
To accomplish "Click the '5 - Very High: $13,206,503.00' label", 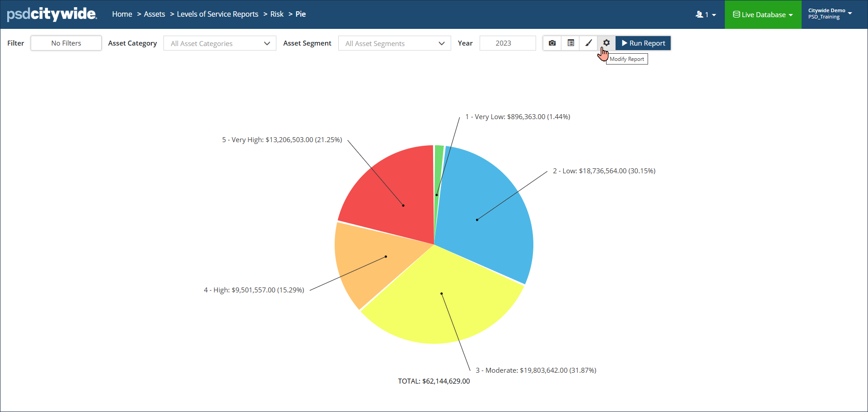I will (x=282, y=139).
